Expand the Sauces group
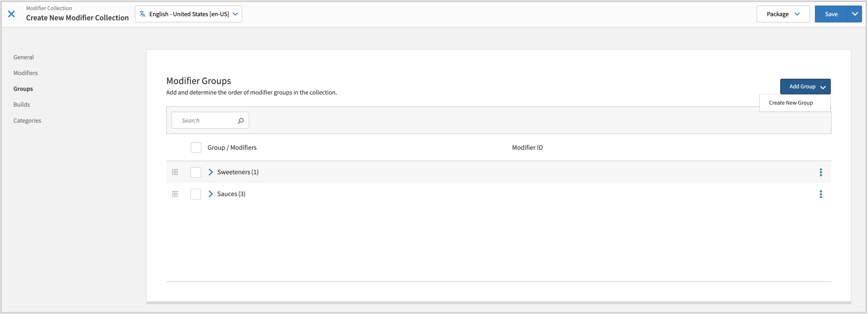 (211, 194)
